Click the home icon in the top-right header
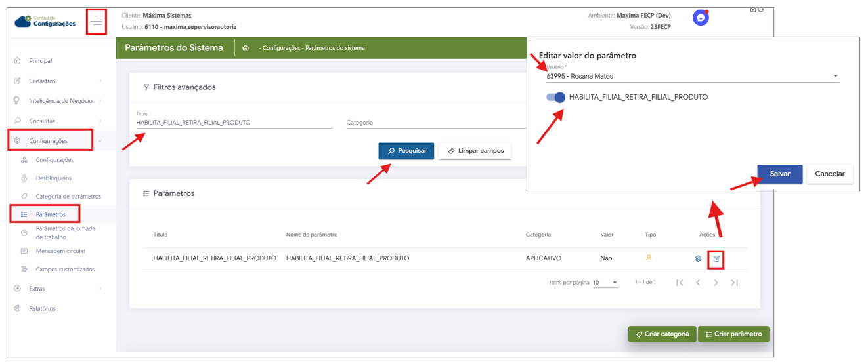This screenshot has width=868, height=362. click(x=753, y=10)
